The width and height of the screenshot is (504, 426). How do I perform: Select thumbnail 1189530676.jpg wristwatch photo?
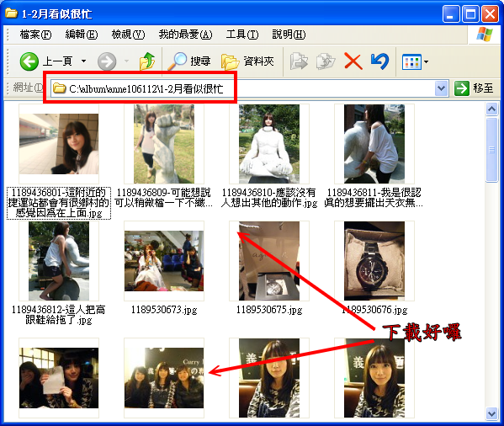(374, 261)
